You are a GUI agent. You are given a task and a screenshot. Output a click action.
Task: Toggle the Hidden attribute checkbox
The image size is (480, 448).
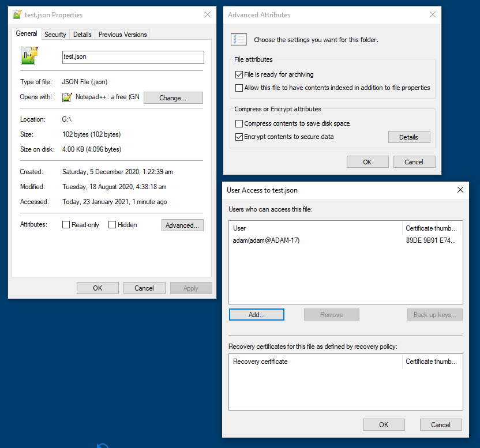tap(112, 225)
